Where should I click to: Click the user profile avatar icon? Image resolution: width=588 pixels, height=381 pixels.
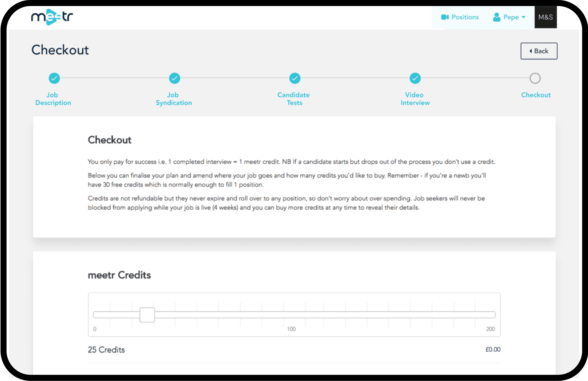tap(496, 17)
